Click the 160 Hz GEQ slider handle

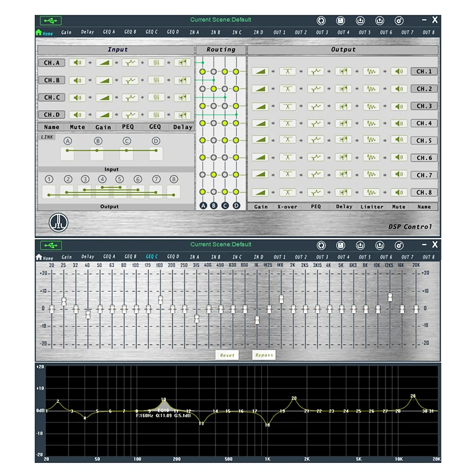tap(161, 300)
